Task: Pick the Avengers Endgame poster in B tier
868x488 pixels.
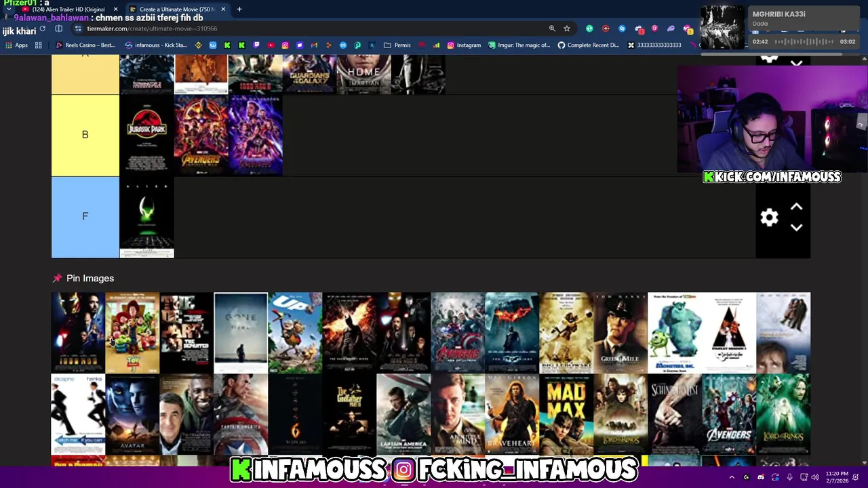Action: (x=255, y=136)
